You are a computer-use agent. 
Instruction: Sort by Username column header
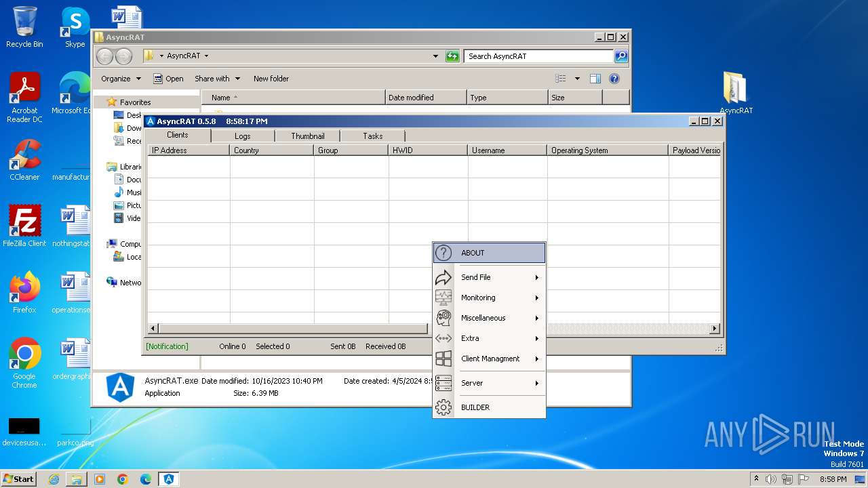tap(507, 150)
